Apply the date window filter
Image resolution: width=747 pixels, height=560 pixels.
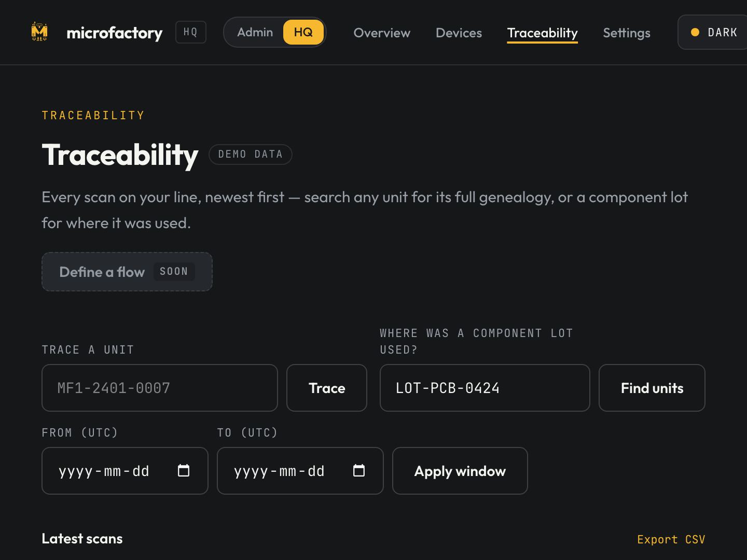click(x=460, y=471)
